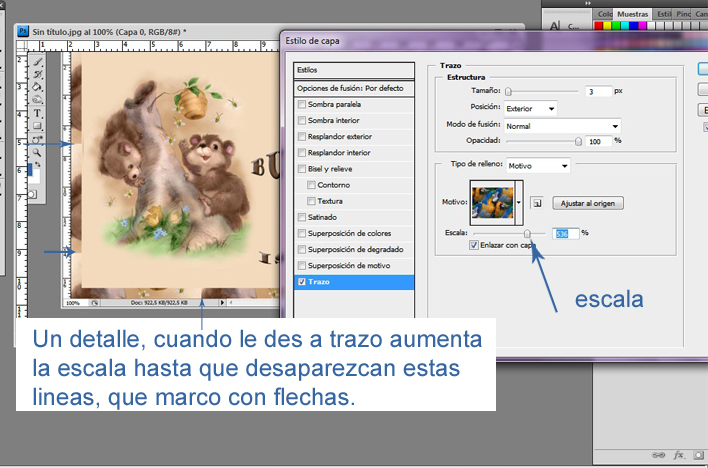Enable Satinado checkbox
The width and height of the screenshot is (708, 468).
coord(302,217)
